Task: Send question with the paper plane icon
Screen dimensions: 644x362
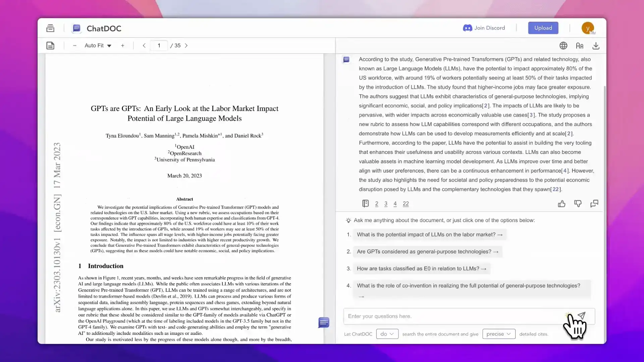Action: pyautogui.click(x=582, y=315)
